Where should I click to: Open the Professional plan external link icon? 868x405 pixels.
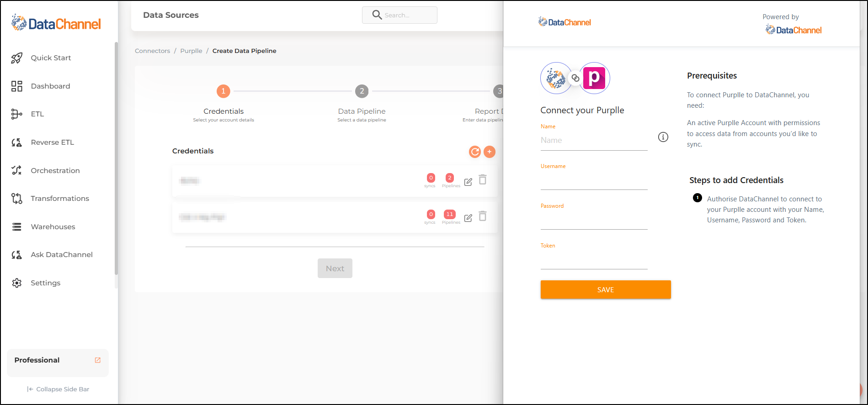(x=98, y=360)
